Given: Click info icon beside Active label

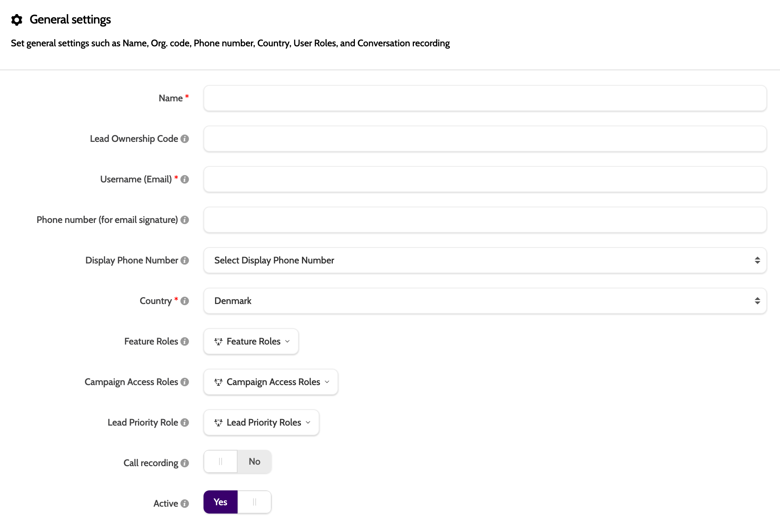Looking at the screenshot, I should pos(185,504).
